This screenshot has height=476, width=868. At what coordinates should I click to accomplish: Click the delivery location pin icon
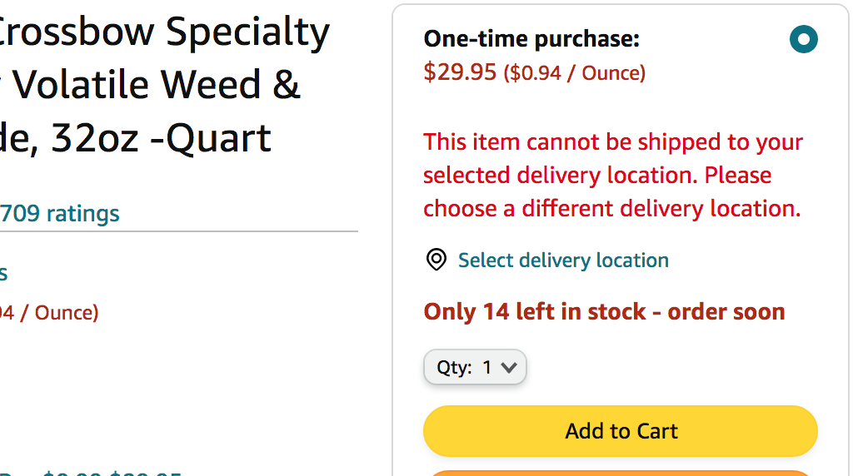436,260
